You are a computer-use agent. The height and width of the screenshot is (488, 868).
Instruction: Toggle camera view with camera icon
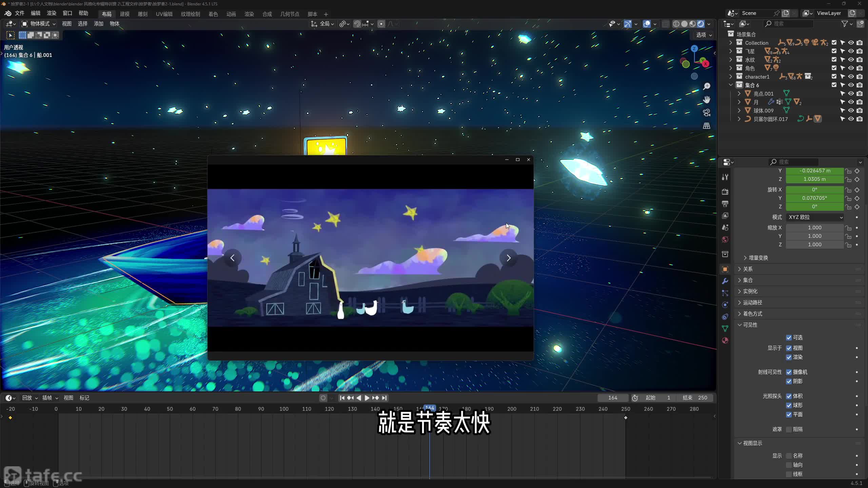pyautogui.click(x=707, y=113)
